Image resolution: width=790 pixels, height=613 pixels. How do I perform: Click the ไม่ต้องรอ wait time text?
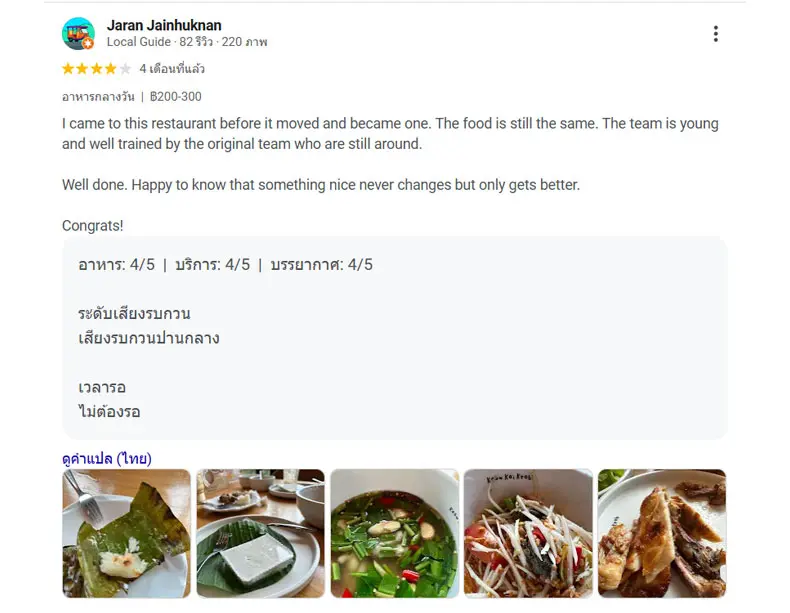click(109, 411)
